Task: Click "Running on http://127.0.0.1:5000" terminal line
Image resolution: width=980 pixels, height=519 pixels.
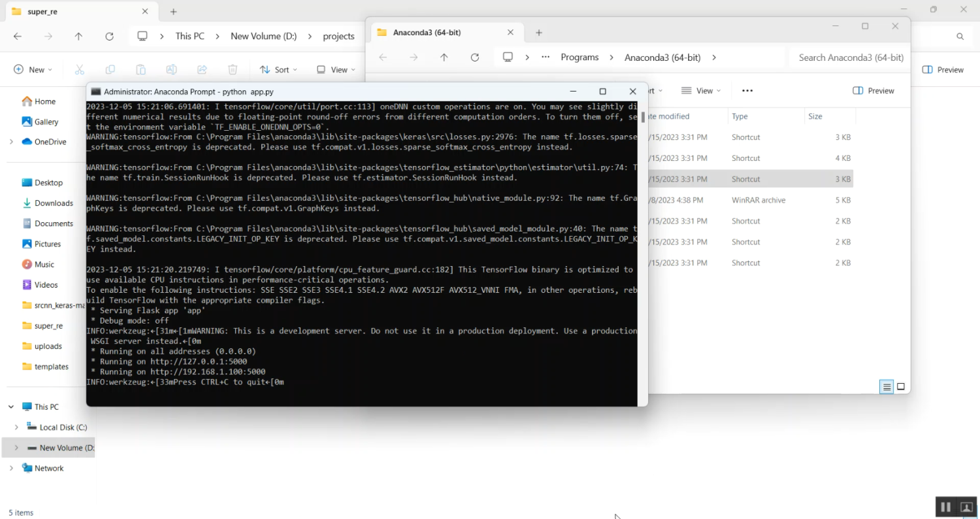Action: click(174, 361)
